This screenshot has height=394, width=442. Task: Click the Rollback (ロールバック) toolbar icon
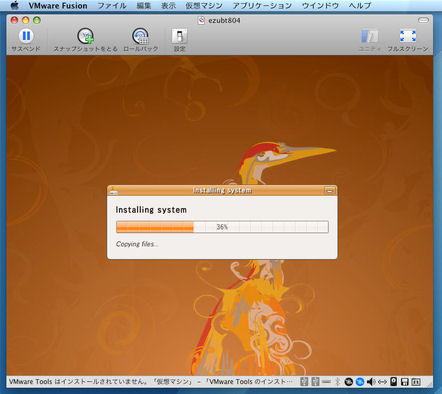coord(140,36)
